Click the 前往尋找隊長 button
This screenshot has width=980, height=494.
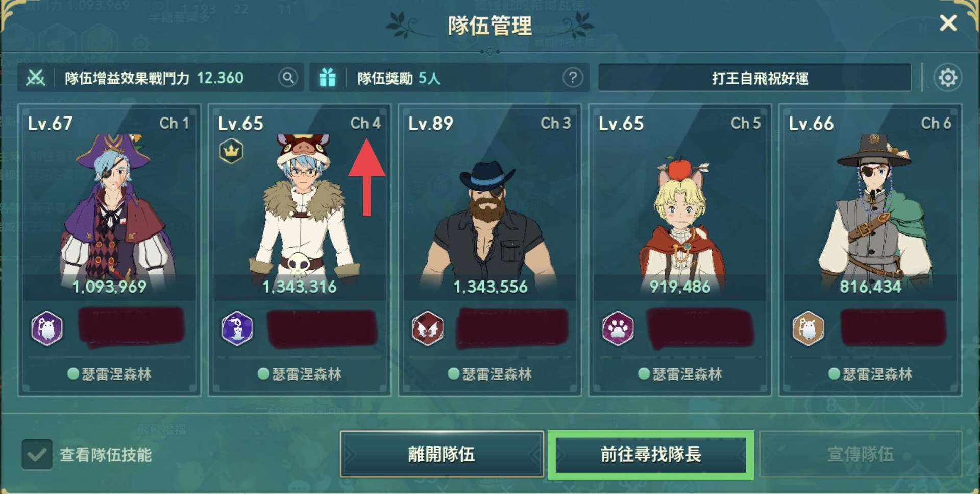coord(651,454)
